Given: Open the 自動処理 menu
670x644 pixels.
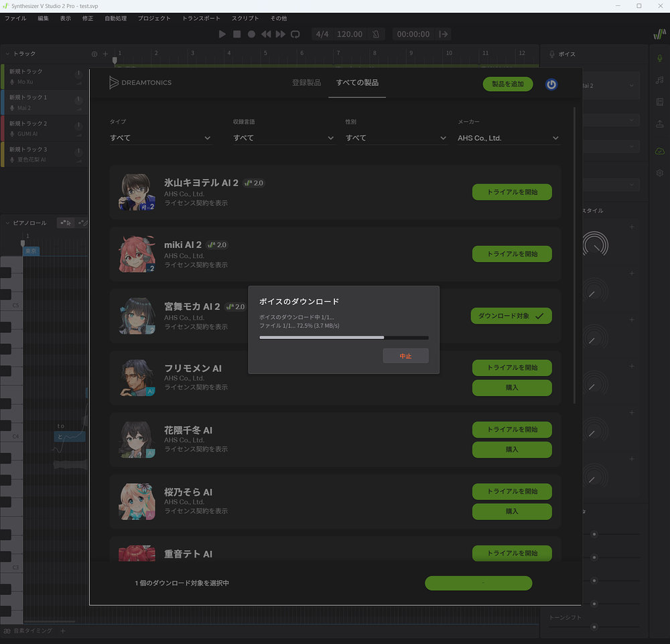Looking at the screenshot, I should pos(116,18).
